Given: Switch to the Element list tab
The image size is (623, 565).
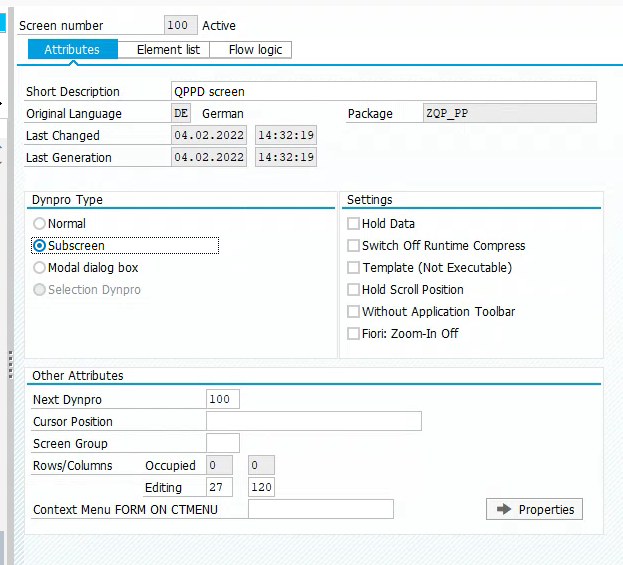Looking at the screenshot, I should [168, 50].
